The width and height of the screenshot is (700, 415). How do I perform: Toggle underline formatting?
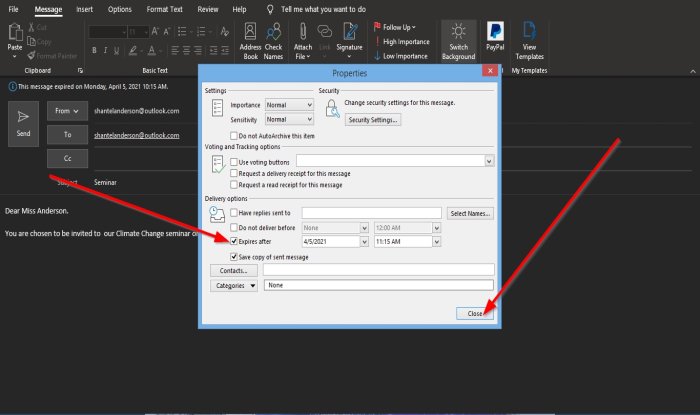[x=117, y=50]
